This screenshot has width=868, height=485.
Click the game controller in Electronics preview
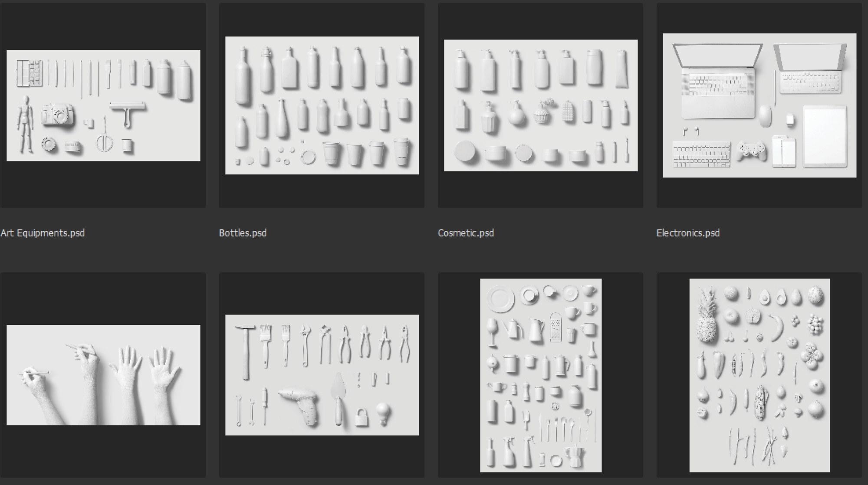[752, 151]
